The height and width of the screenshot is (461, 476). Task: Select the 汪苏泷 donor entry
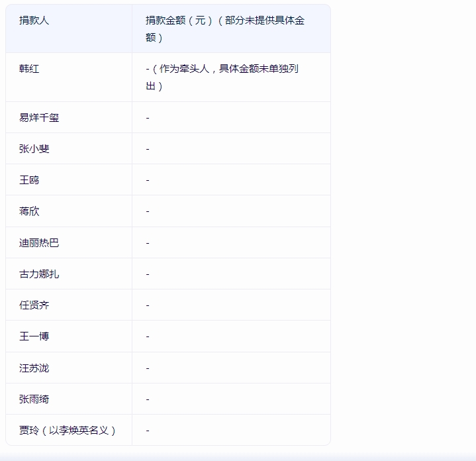34,368
